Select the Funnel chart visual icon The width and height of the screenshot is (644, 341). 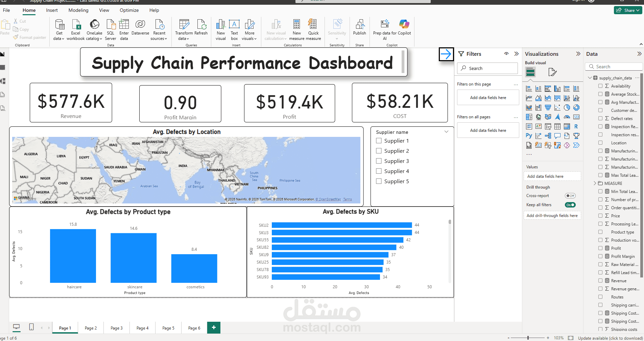coord(548,107)
